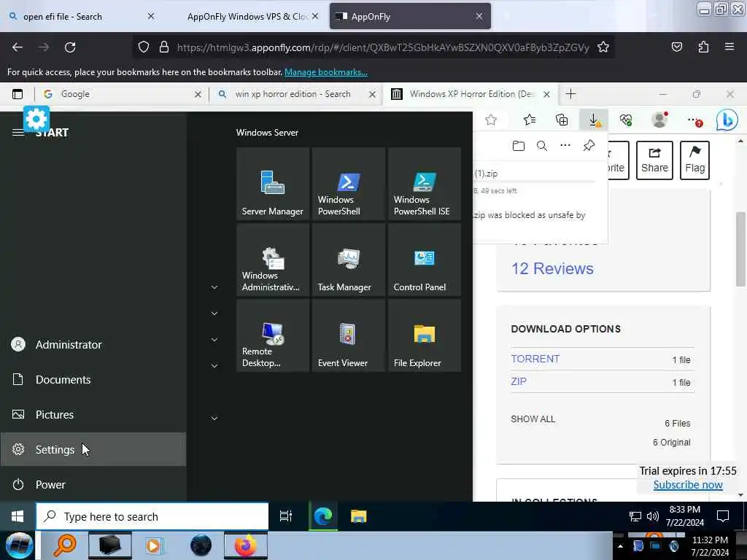
Task: Open Remote Desktop Connection tile
Action: (x=273, y=335)
